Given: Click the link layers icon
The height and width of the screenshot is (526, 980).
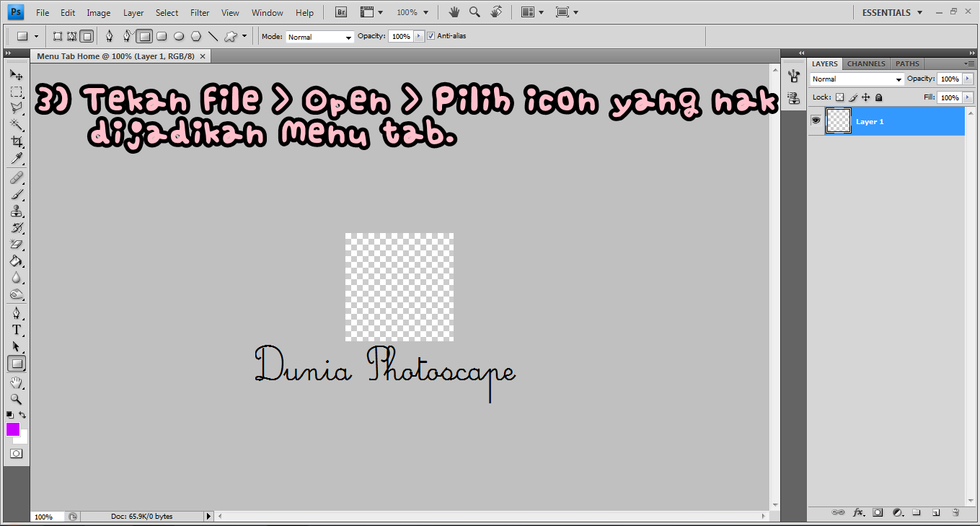Looking at the screenshot, I should [838, 512].
